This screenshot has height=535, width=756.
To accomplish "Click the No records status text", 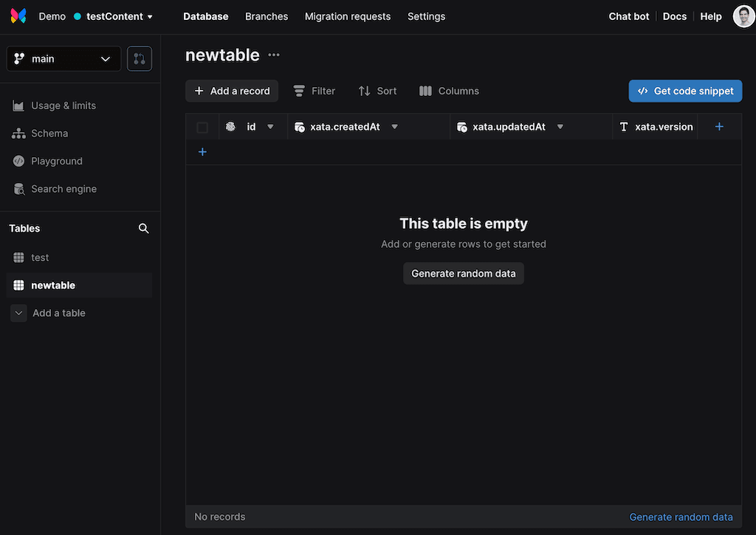I will (x=220, y=517).
